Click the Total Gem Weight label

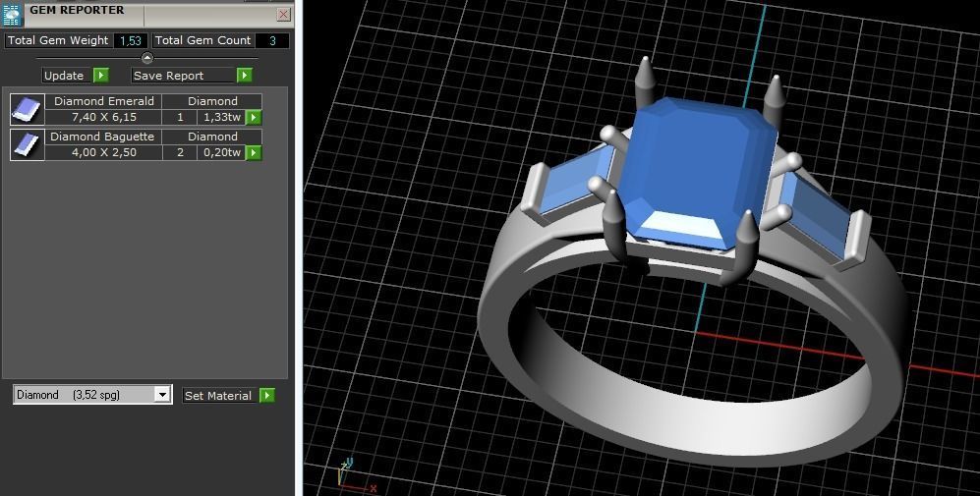coord(58,40)
